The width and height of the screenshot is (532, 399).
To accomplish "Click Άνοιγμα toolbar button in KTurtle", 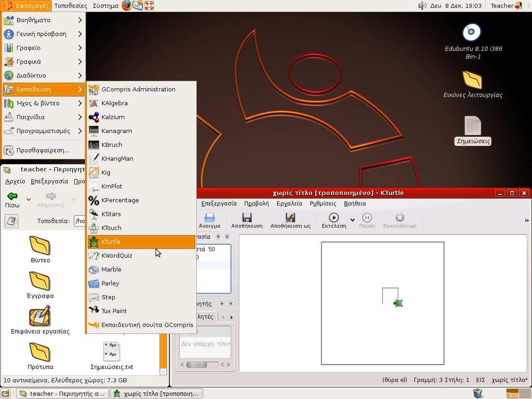I will tap(209, 220).
